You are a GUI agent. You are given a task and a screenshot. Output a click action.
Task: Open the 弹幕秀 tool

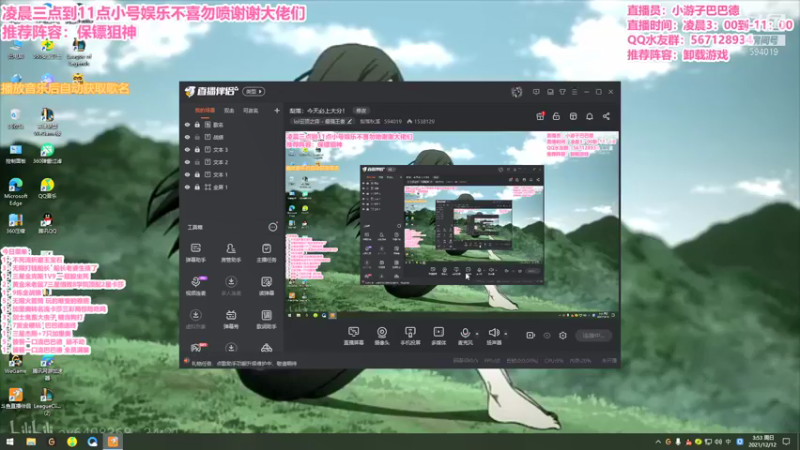[x=231, y=319]
